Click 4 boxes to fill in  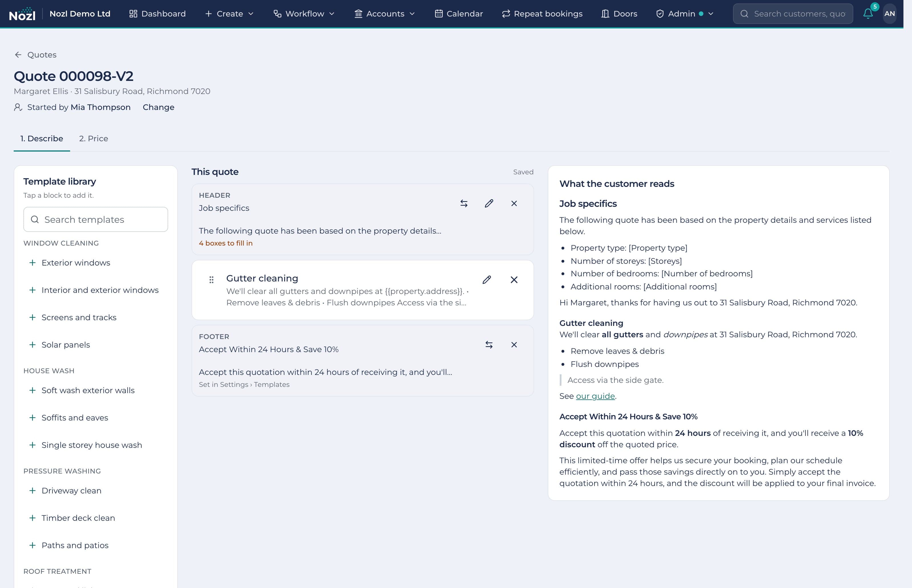[x=226, y=243]
